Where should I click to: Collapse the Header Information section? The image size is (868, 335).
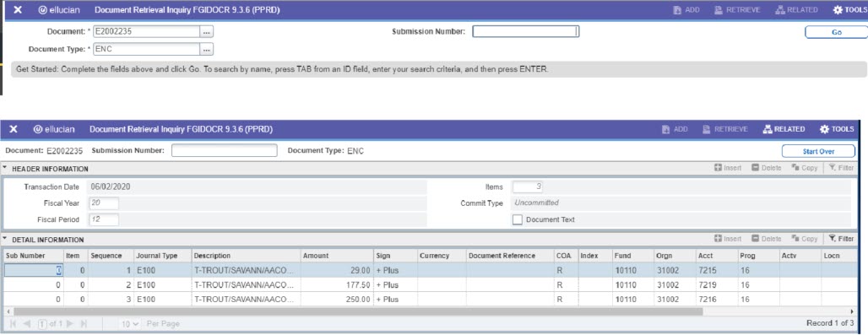pos(5,168)
